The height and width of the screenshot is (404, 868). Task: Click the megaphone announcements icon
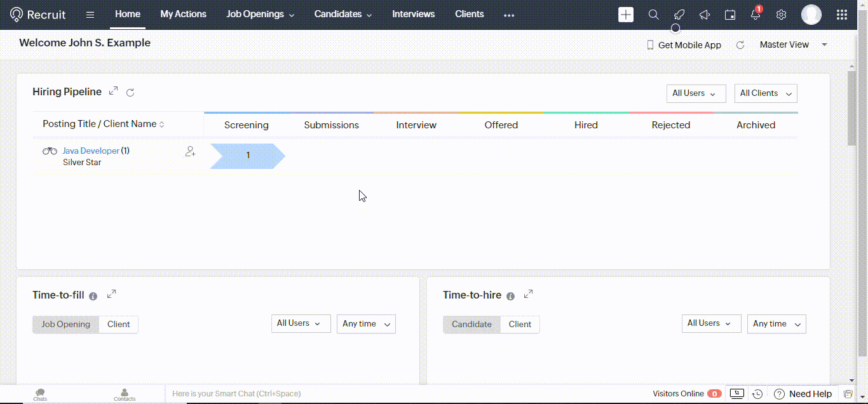pos(704,15)
